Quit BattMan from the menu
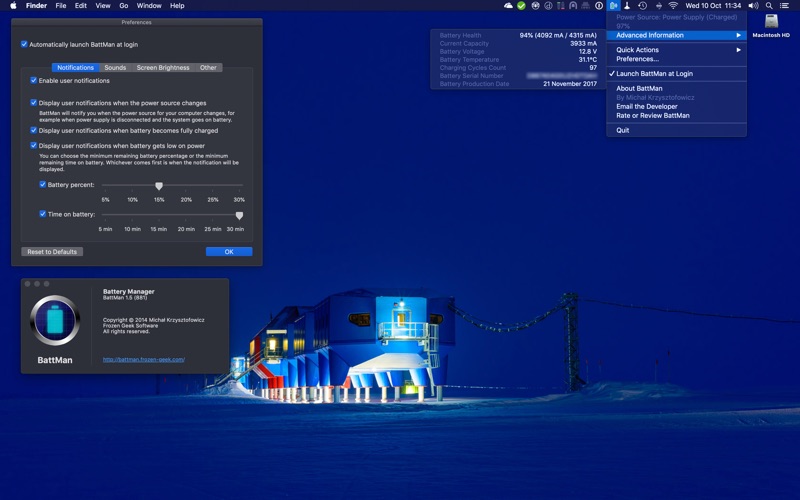The height and width of the screenshot is (500, 800). 676,130
